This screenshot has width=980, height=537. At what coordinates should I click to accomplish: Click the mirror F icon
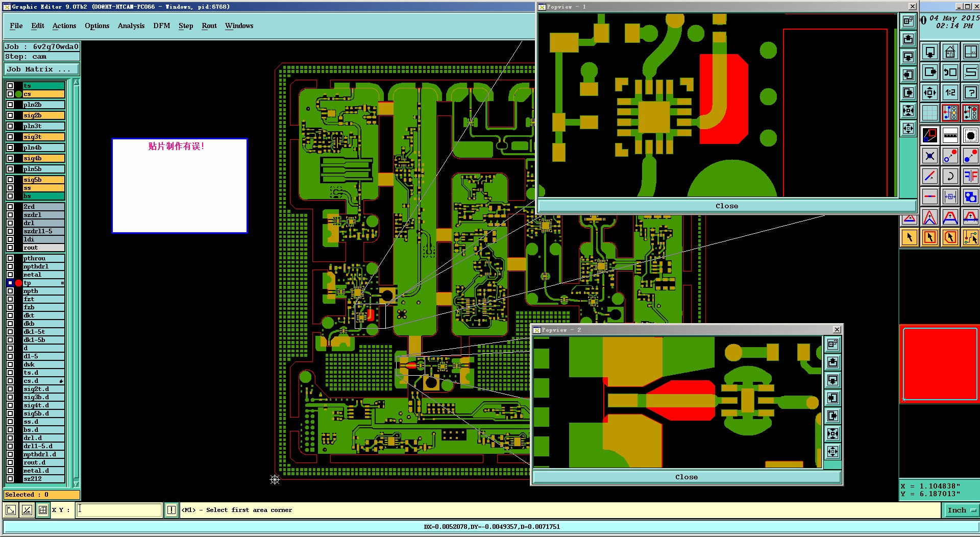970,177
